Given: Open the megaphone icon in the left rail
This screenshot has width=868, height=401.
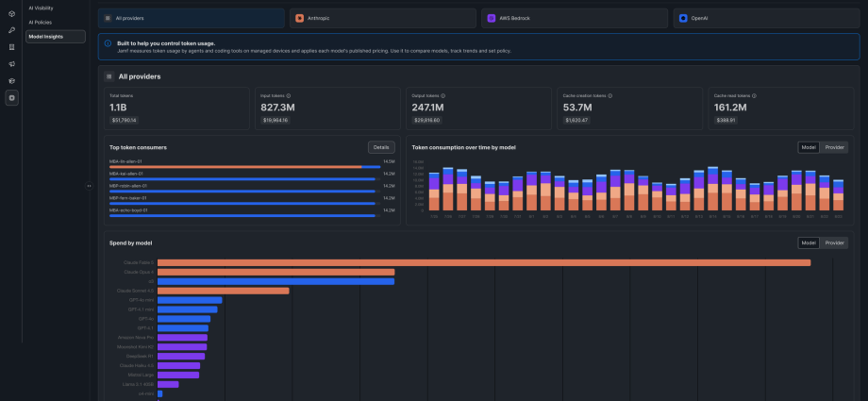Looking at the screenshot, I should pyautogui.click(x=11, y=64).
